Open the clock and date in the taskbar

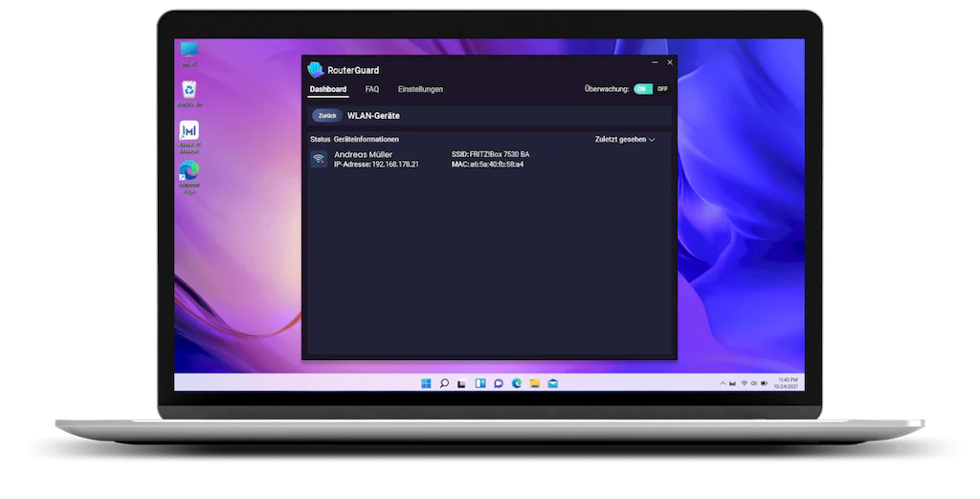[786, 383]
